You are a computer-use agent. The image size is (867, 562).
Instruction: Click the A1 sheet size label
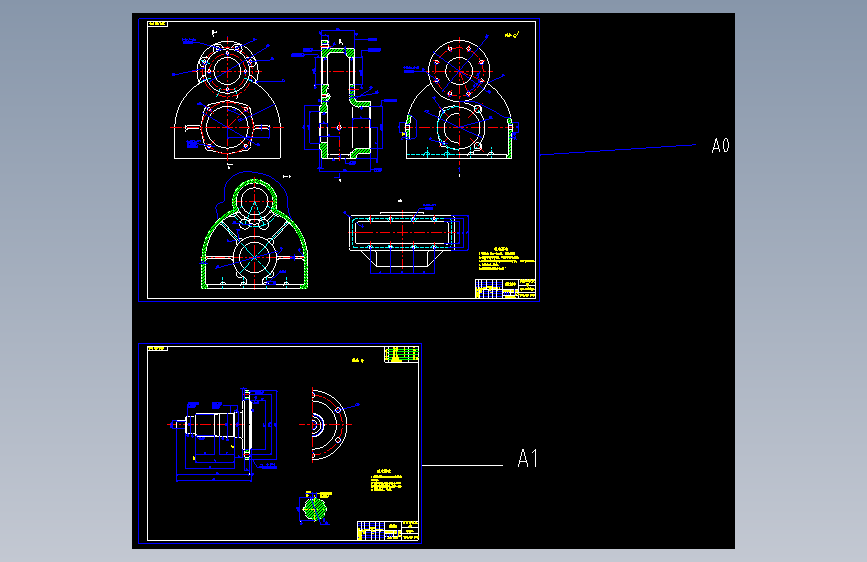[527, 459]
